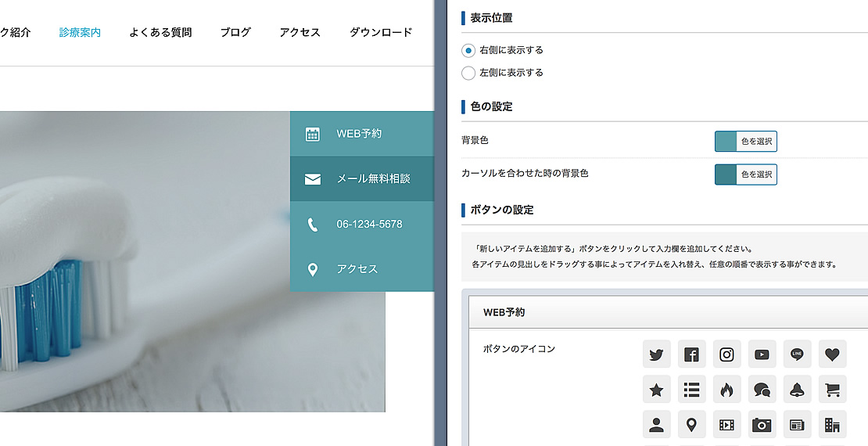This screenshot has height=446, width=868.
Task: Click the 背景色 label text
Action: (x=475, y=140)
